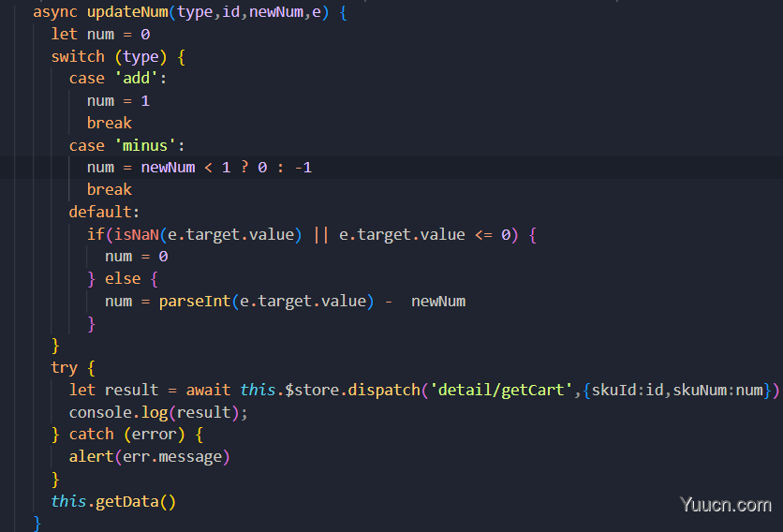The width and height of the screenshot is (783, 532).
Task: Click 'e.target.value <= 0' comparison
Action: [425, 234]
